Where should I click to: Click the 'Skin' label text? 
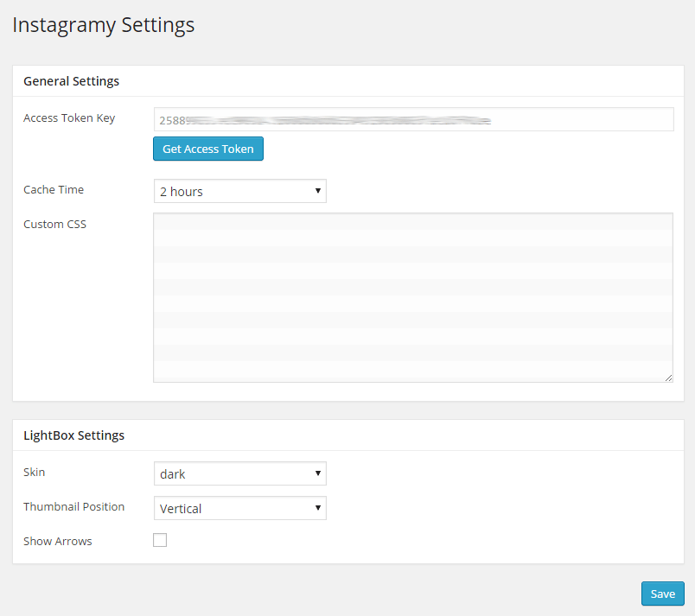[35, 473]
